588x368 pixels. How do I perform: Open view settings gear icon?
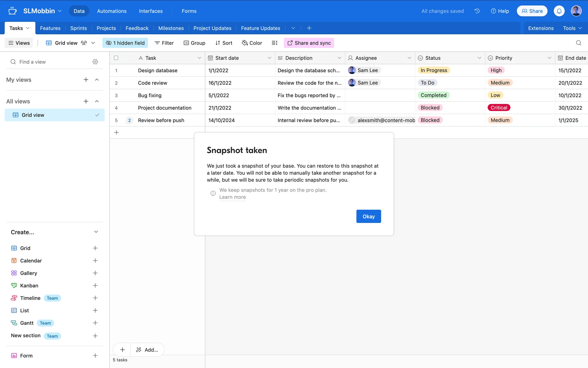tap(95, 62)
